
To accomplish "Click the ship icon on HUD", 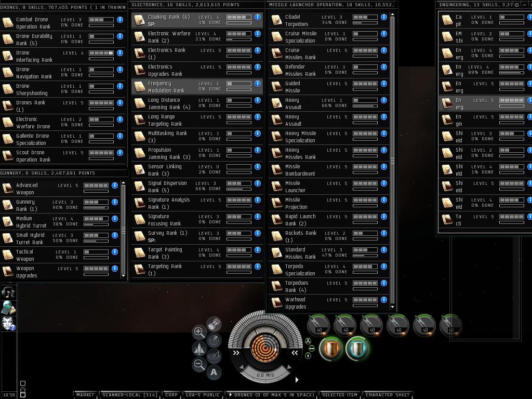I will point(199,348).
